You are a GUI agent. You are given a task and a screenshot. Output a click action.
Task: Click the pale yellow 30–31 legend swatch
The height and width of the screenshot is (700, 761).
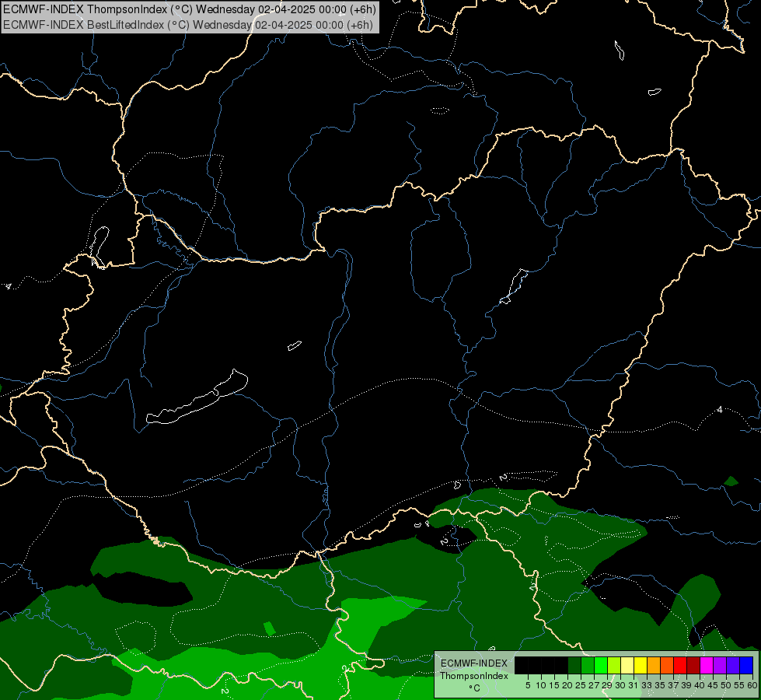[627, 665]
